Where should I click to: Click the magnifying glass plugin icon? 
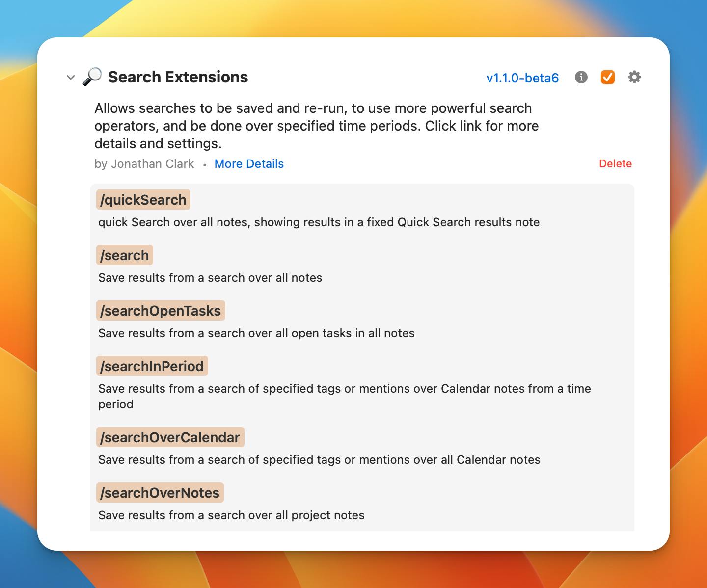92,77
